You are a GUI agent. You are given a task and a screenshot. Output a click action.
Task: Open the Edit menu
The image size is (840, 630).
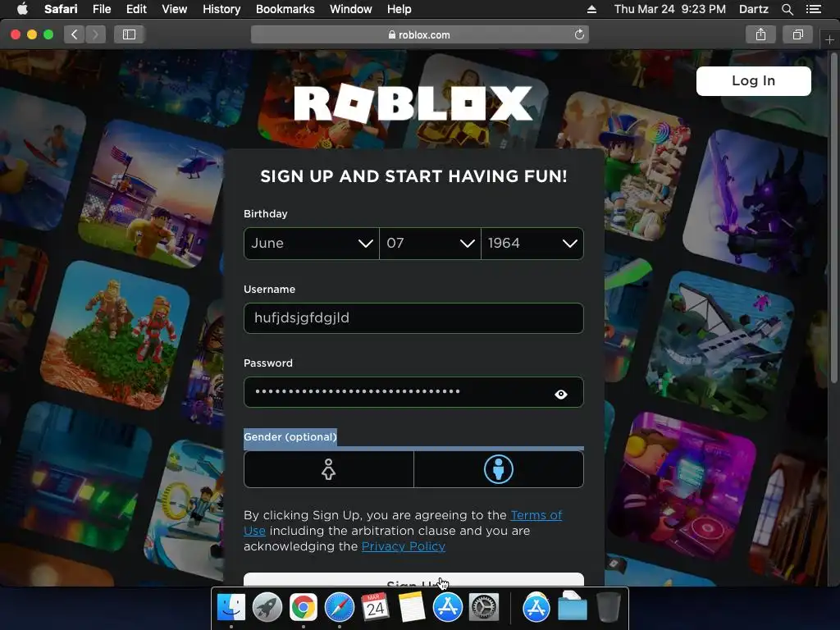tap(136, 9)
